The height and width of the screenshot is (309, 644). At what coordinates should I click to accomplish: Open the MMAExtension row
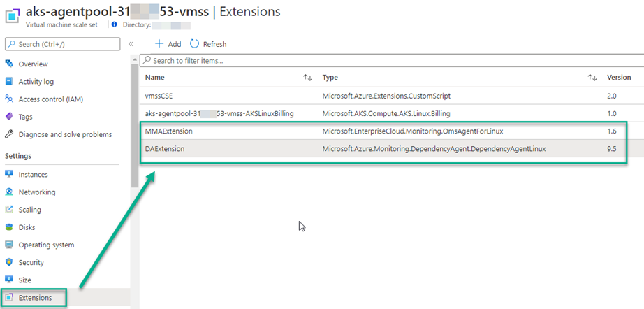pyautogui.click(x=169, y=131)
